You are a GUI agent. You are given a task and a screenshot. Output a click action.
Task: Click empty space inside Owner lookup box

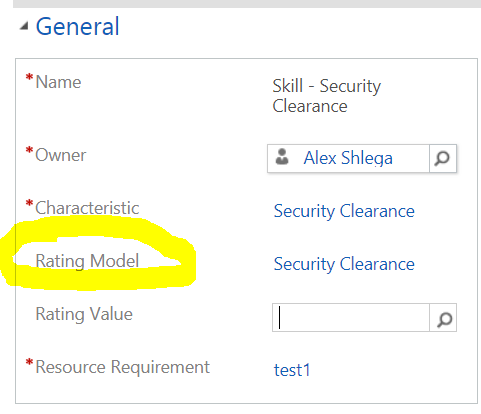411,158
